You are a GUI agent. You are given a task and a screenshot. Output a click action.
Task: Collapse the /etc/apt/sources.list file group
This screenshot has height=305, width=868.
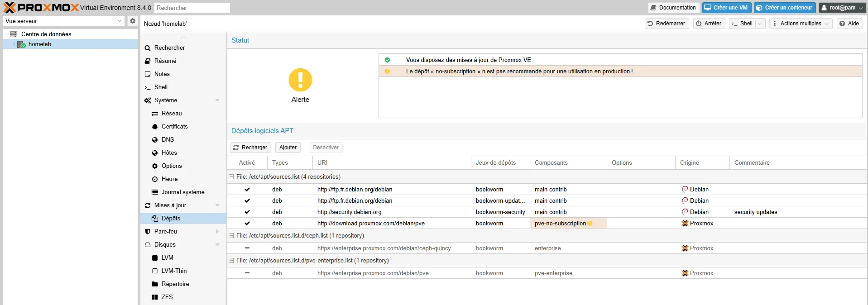[x=231, y=177]
